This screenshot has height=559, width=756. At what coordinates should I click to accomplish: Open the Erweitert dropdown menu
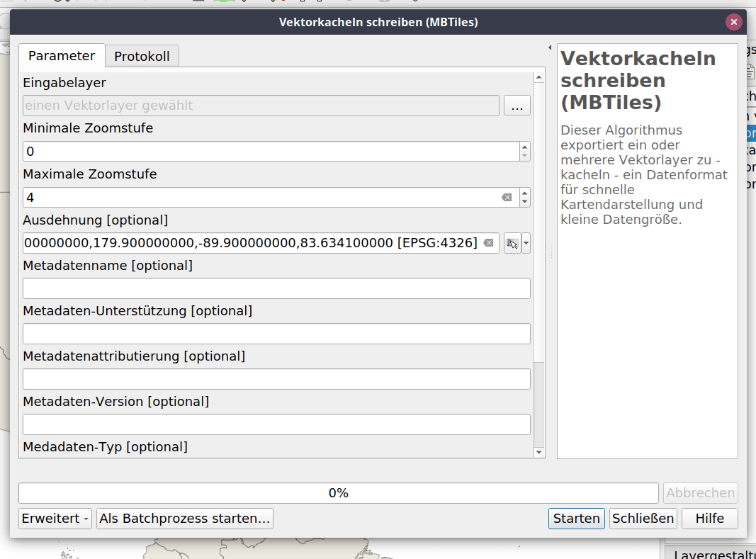point(56,519)
